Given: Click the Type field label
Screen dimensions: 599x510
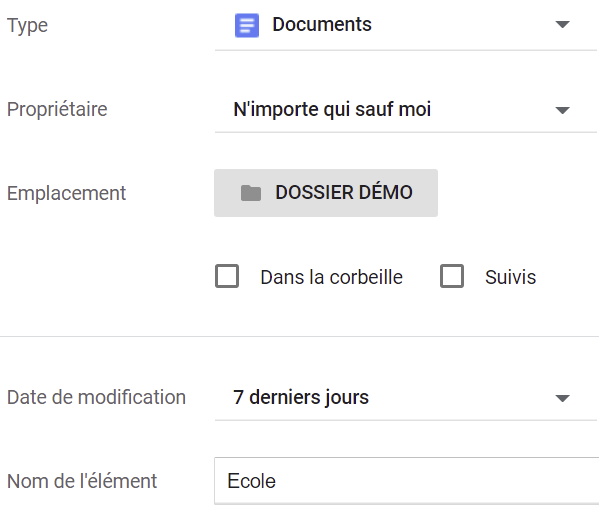Looking at the screenshot, I should (28, 26).
